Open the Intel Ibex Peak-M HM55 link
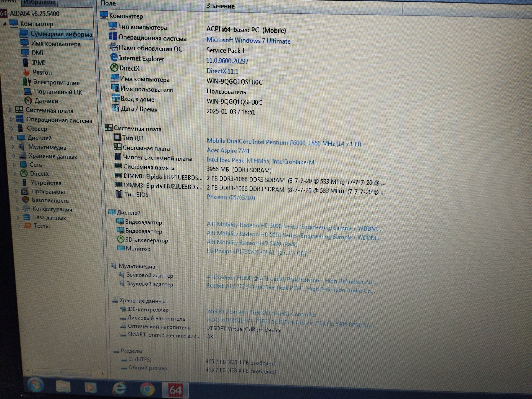Image resolution: width=532 pixels, height=399 pixels. tap(260, 161)
